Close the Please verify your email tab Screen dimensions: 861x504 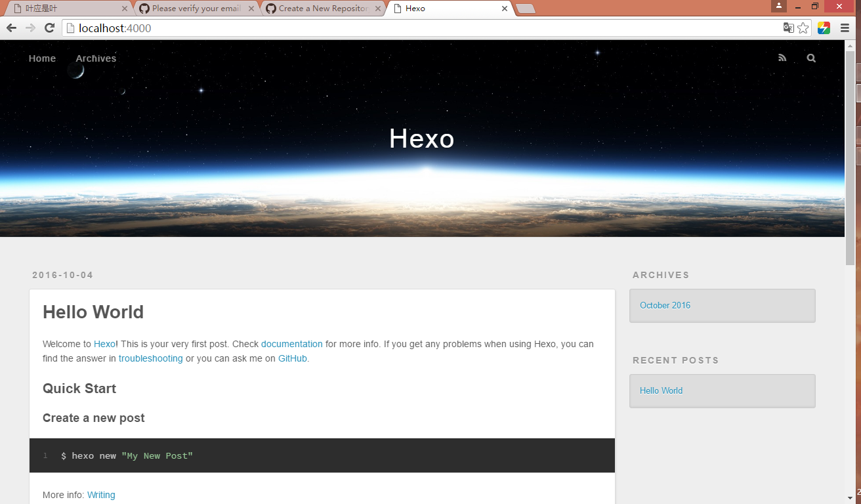(x=251, y=9)
